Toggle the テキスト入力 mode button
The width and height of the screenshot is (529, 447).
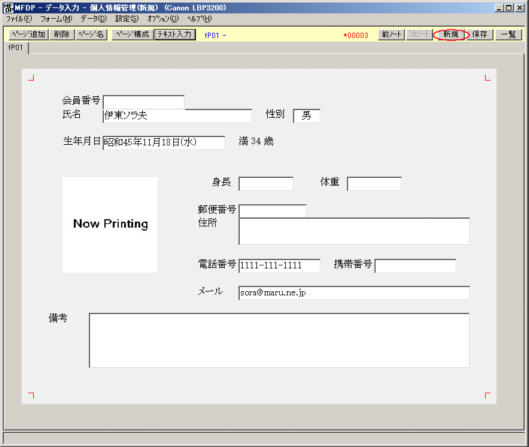[x=174, y=34]
